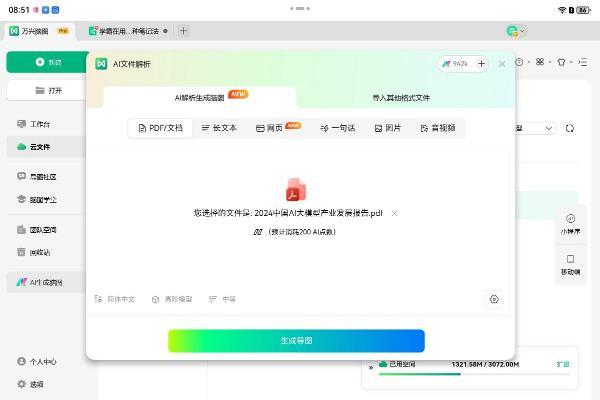Screen dimensions: 600x400
Task: Select the AI生成 item in the sidebar
Action: pyautogui.click(x=46, y=282)
